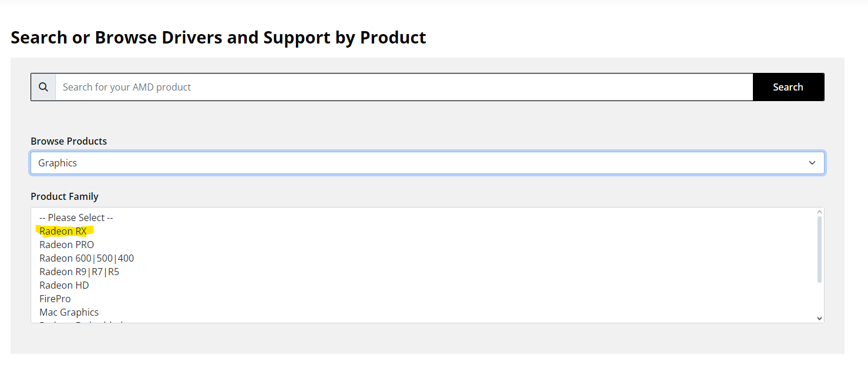This screenshot has width=868, height=378.
Task: Select Radeon R9|R7|R5 from the list
Action: [79, 272]
